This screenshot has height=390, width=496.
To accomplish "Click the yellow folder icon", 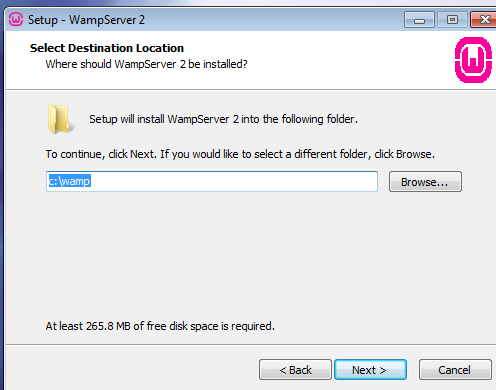I will pyautogui.click(x=60, y=119).
